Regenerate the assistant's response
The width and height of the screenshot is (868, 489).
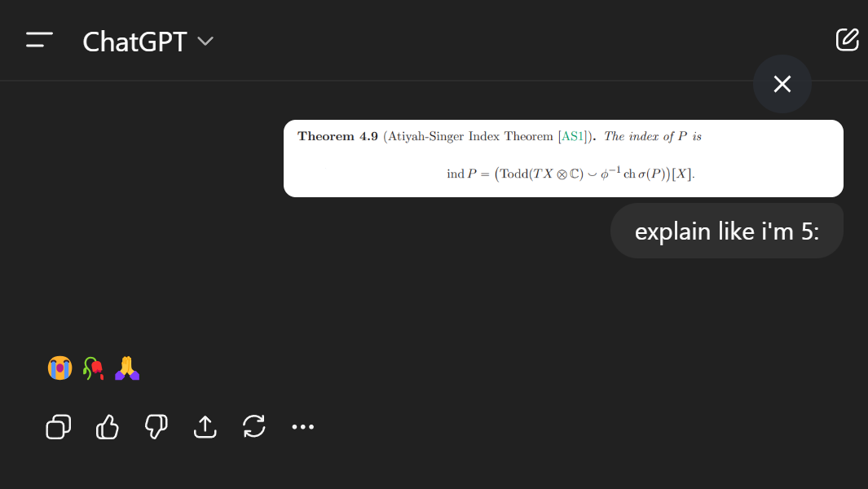point(253,426)
